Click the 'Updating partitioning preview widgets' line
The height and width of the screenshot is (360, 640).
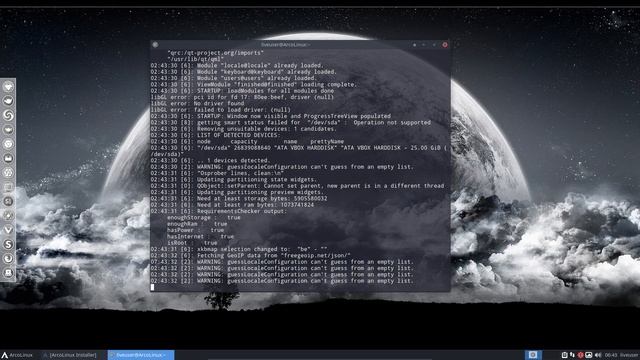[237, 192]
